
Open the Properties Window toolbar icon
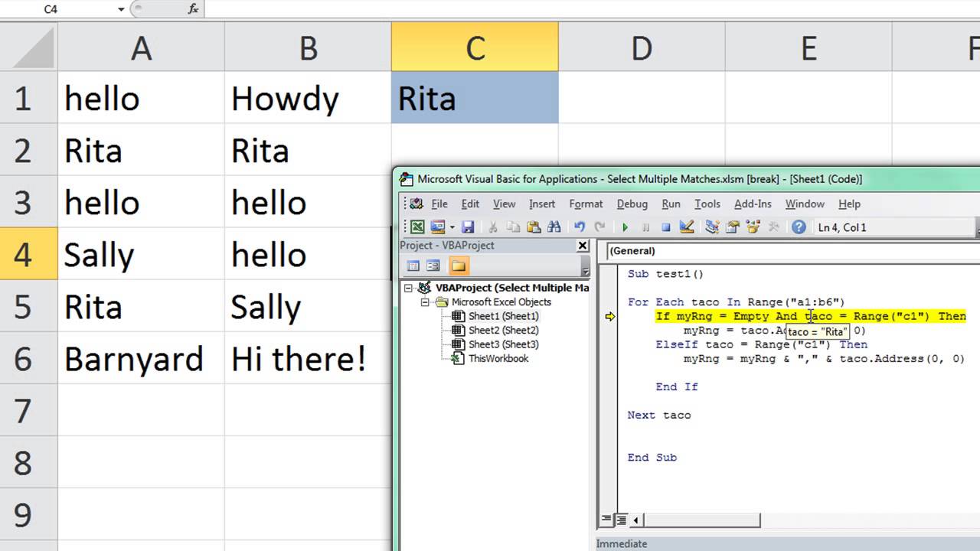coord(733,227)
